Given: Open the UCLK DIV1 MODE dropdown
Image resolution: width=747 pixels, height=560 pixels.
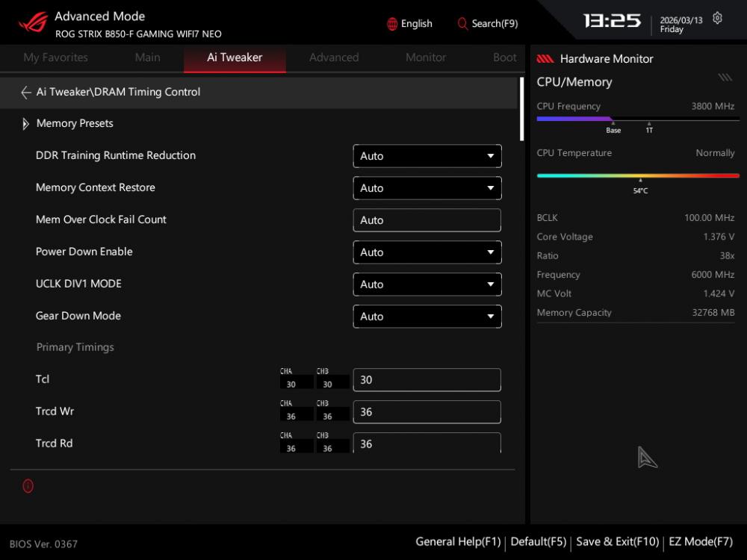Looking at the screenshot, I should tap(427, 284).
